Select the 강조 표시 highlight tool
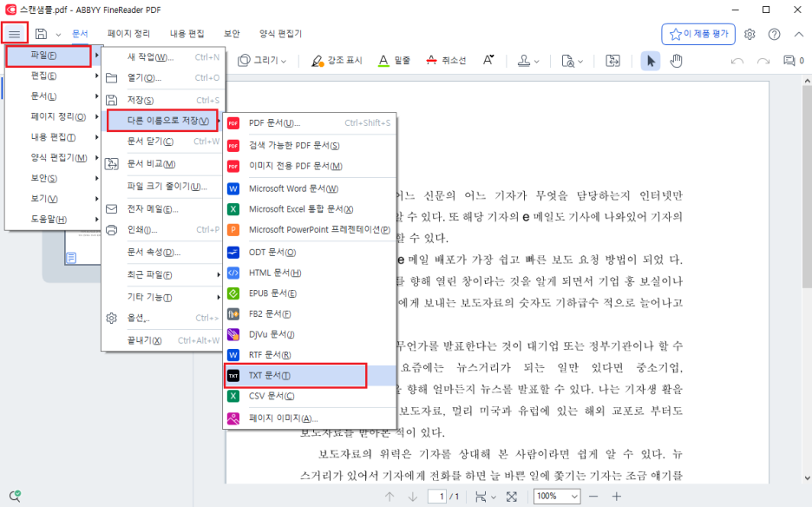This screenshot has width=812, height=507. 336,61
